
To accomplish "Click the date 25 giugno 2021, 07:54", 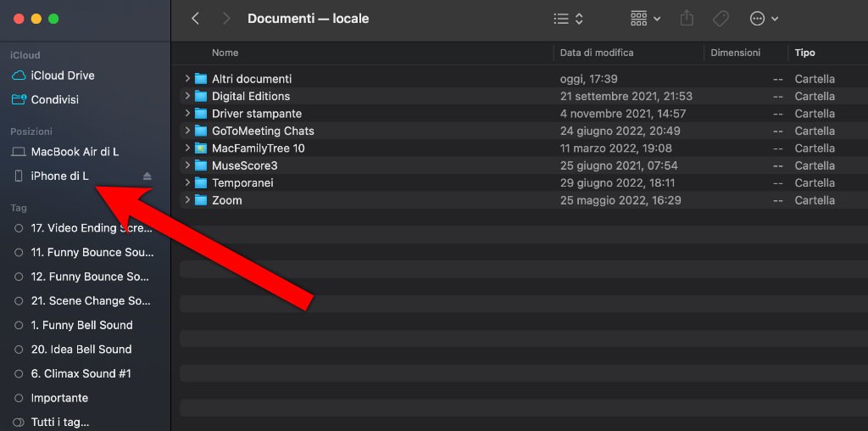I will (618, 165).
